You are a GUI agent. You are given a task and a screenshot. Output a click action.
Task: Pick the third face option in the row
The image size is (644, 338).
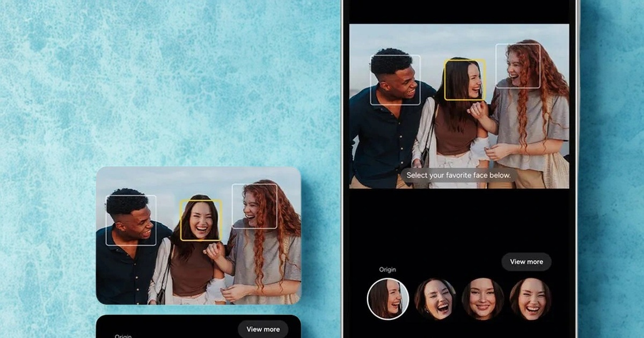pyautogui.click(x=482, y=299)
